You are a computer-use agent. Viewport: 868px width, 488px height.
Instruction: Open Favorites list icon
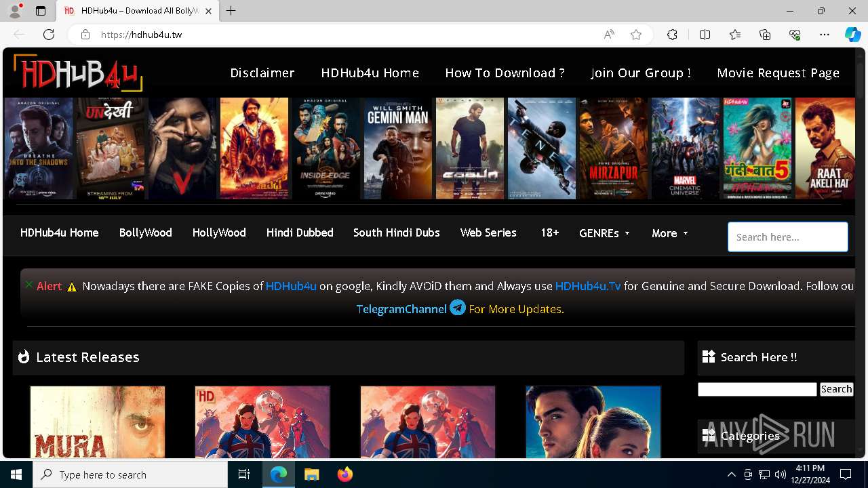click(735, 35)
